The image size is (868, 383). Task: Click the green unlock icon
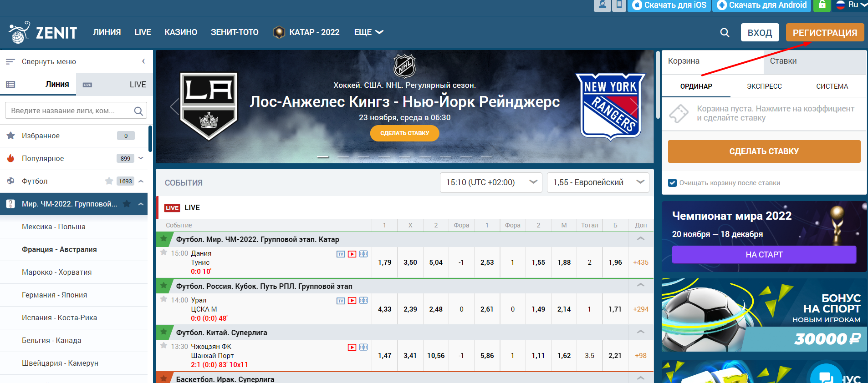point(822,5)
